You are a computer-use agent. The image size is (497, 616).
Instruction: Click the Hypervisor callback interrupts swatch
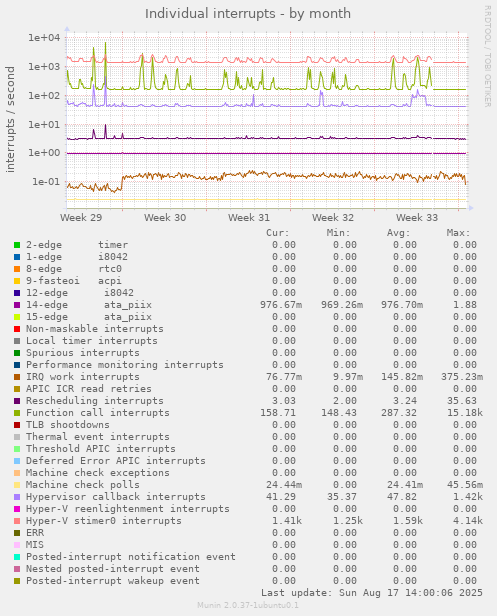click(17, 497)
